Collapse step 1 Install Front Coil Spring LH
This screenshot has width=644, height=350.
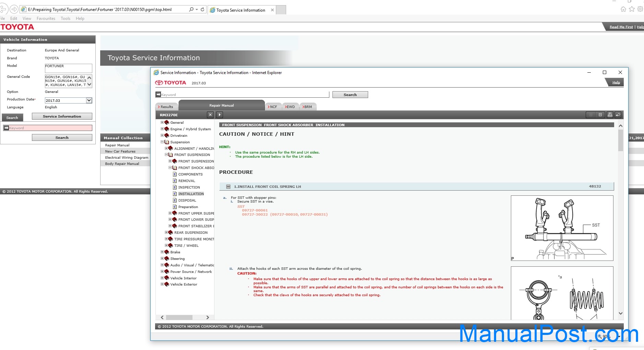click(x=228, y=187)
